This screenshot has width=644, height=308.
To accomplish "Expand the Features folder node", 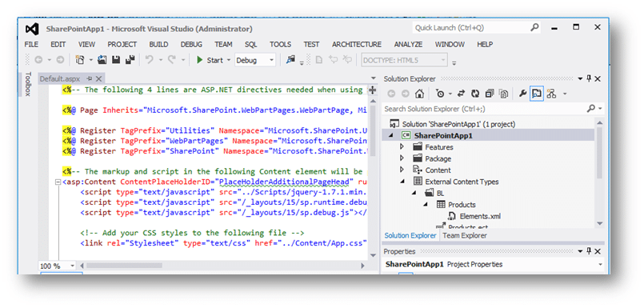I will (x=402, y=146).
